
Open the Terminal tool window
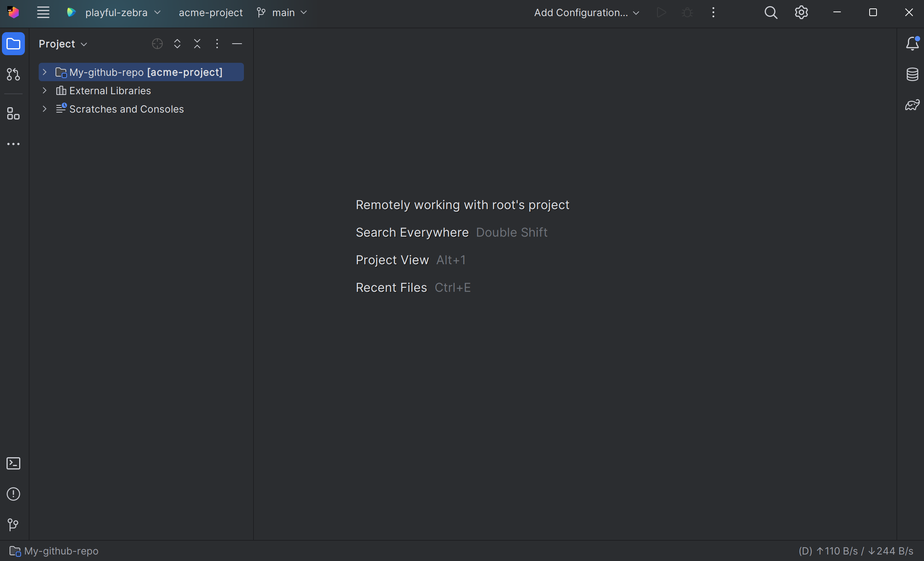tap(13, 463)
